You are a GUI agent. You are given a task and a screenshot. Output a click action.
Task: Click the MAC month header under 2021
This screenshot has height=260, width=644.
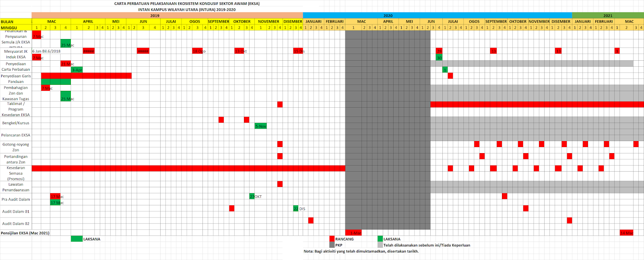pos(629,22)
